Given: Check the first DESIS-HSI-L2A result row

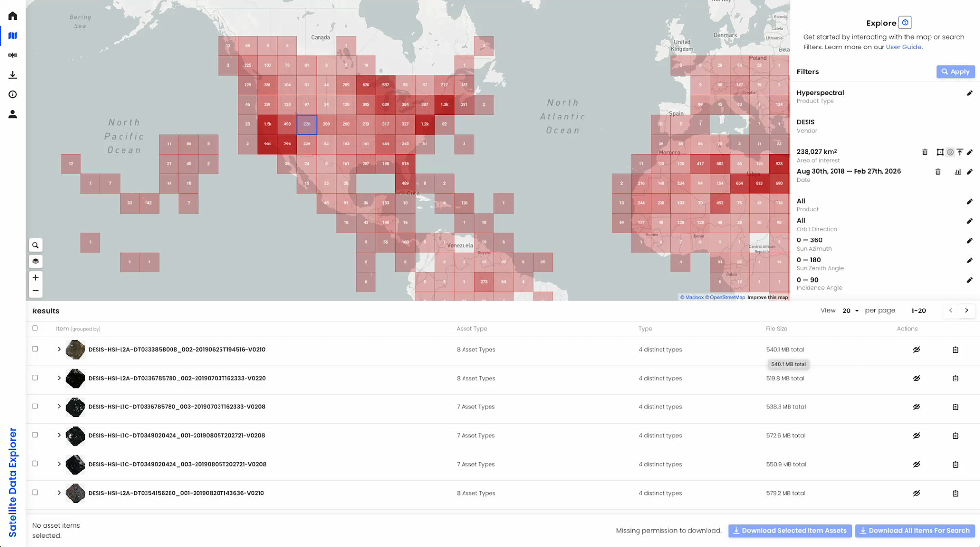Looking at the screenshot, I should click(35, 349).
